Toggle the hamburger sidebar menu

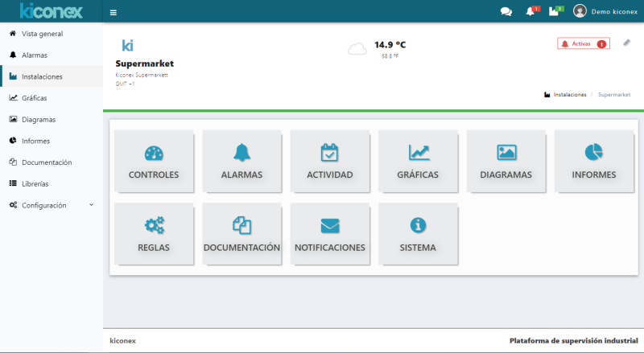tap(114, 12)
